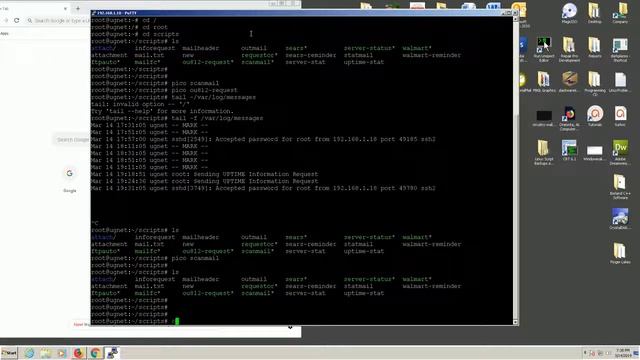Click the PuTTY scrollbar up arrow

tap(516, 19)
